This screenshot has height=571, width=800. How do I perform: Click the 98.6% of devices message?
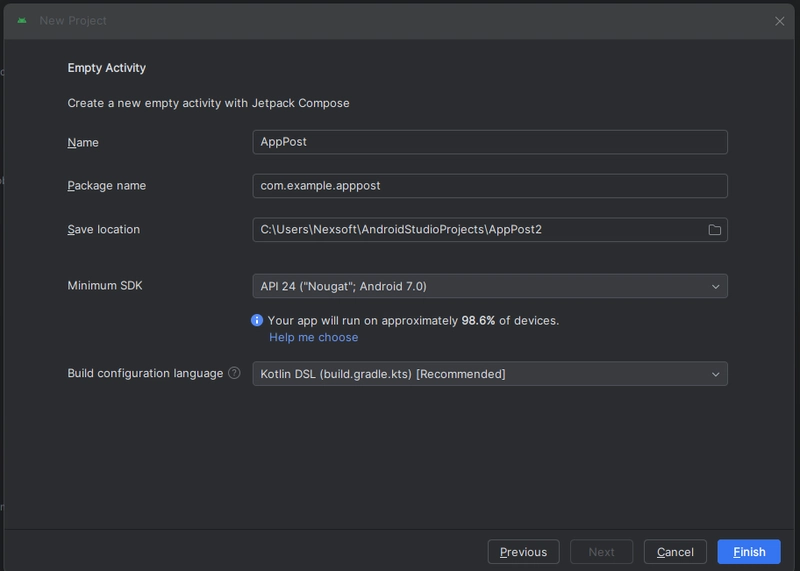(x=413, y=320)
